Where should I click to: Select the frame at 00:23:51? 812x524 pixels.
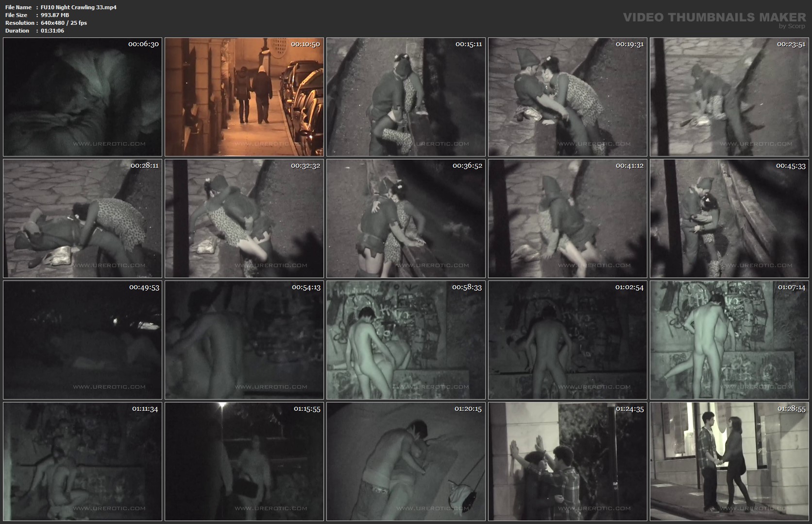pyautogui.click(x=729, y=97)
